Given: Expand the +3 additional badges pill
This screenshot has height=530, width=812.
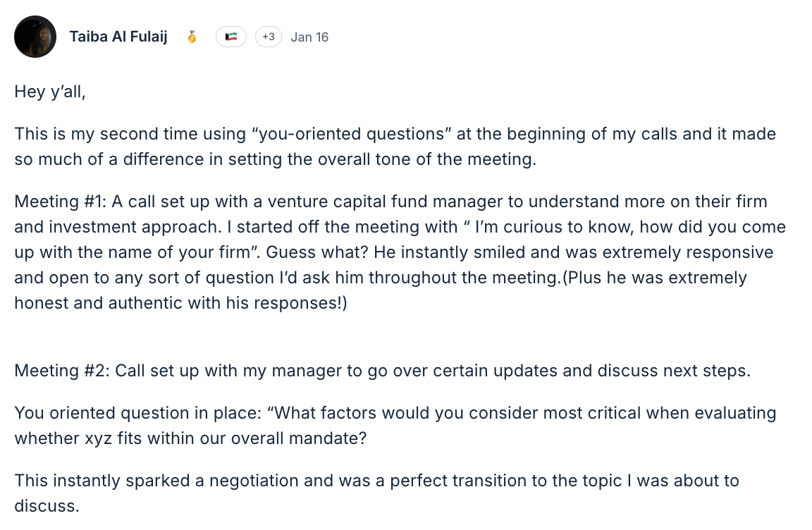Looking at the screenshot, I should (x=269, y=37).
